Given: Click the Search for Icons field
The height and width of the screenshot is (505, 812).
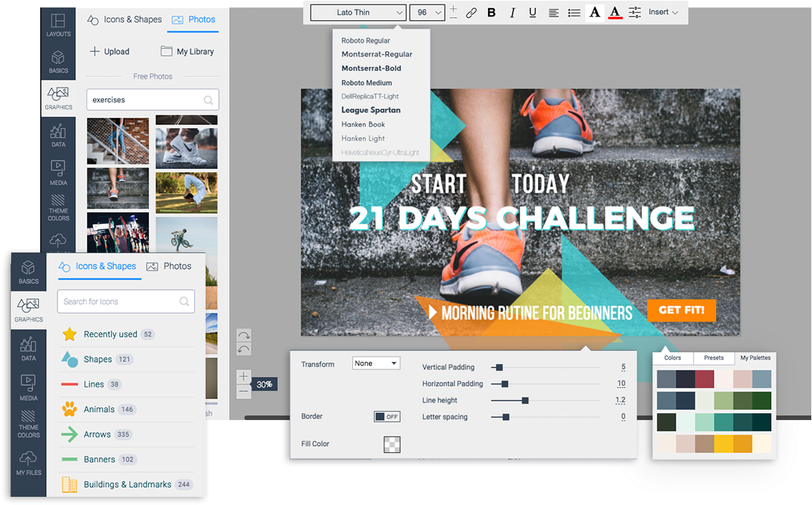Looking at the screenshot, I should tap(126, 302).
